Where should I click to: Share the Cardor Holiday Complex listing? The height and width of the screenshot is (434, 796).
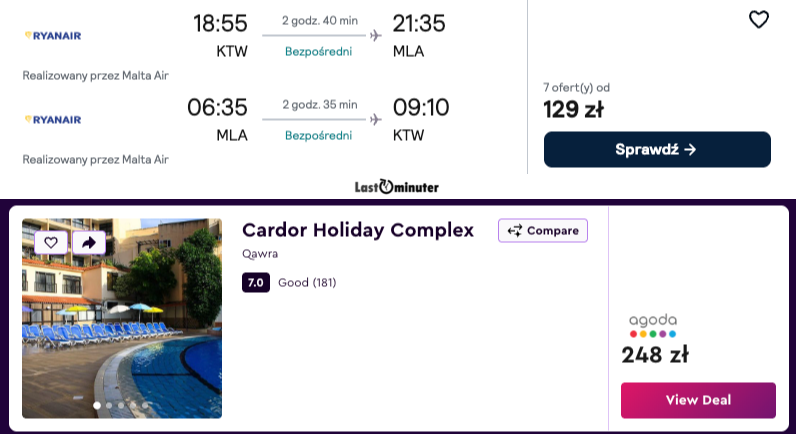pos(88,242)
